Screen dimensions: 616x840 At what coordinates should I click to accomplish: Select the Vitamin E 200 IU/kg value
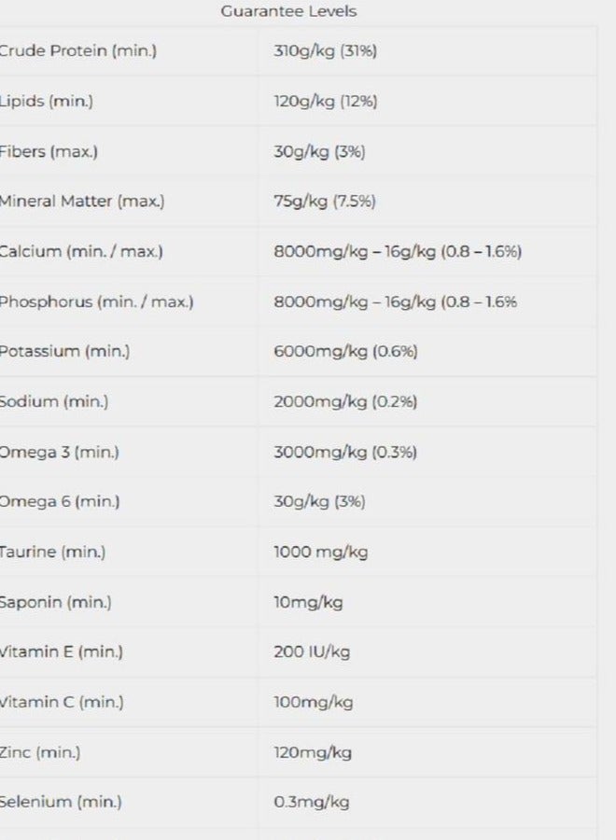312,652
